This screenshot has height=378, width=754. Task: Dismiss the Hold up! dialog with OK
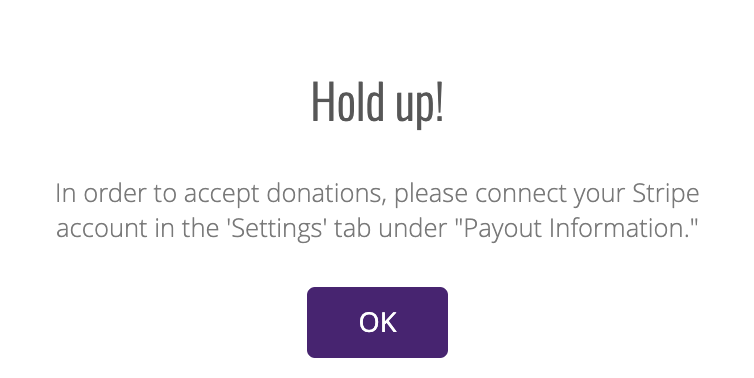pyautogui.click(x=377, y=322)
